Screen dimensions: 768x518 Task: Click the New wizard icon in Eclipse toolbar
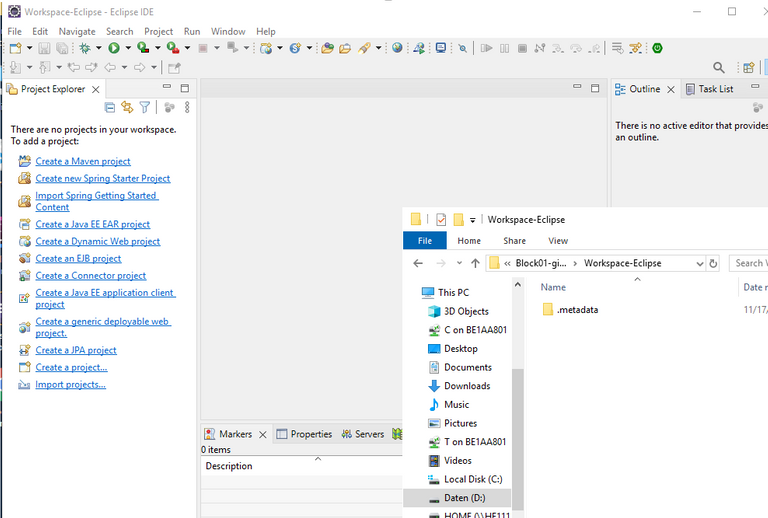(x=15, y=48)
